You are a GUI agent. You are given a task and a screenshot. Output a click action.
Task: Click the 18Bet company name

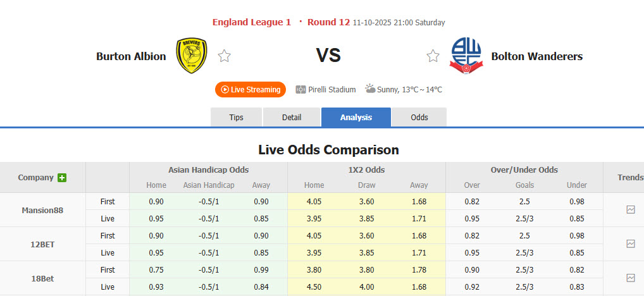point(42,278)
